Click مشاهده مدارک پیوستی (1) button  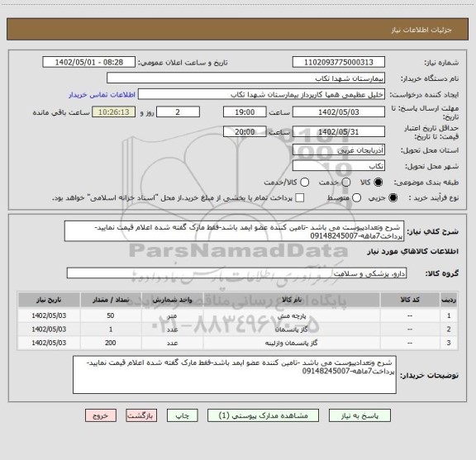point(263,415)
